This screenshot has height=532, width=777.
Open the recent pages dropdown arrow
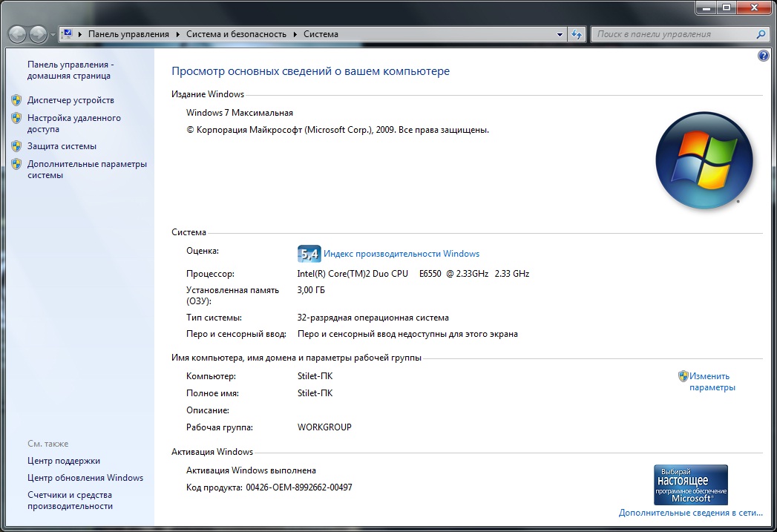point(52,35)
